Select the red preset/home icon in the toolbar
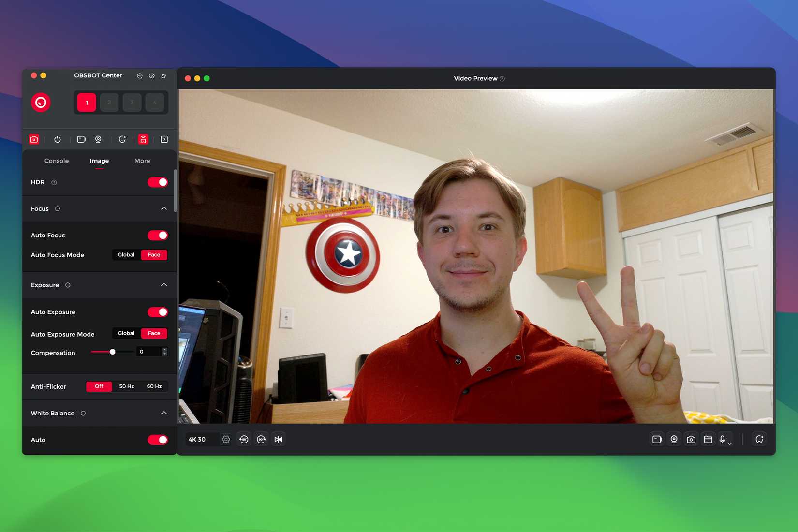 point(143,139)
